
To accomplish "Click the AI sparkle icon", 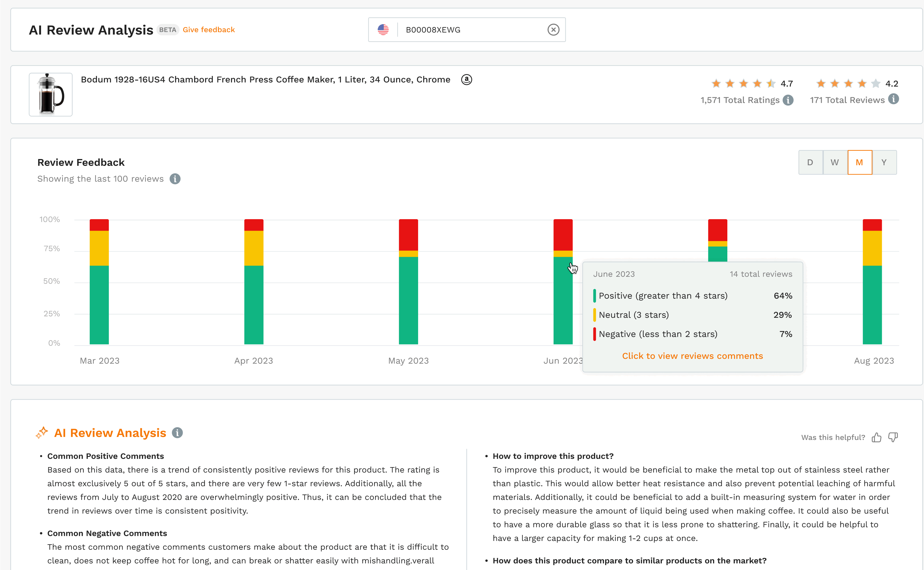I will tap(42, 433).
